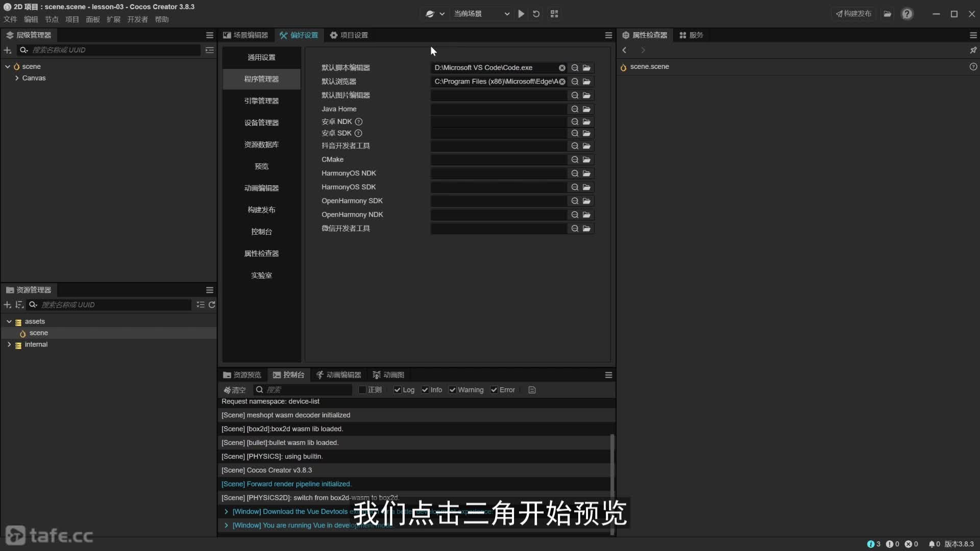Click the play preview triangle button
The width and height of the screenshot is (980, 551).
point(521,14)
